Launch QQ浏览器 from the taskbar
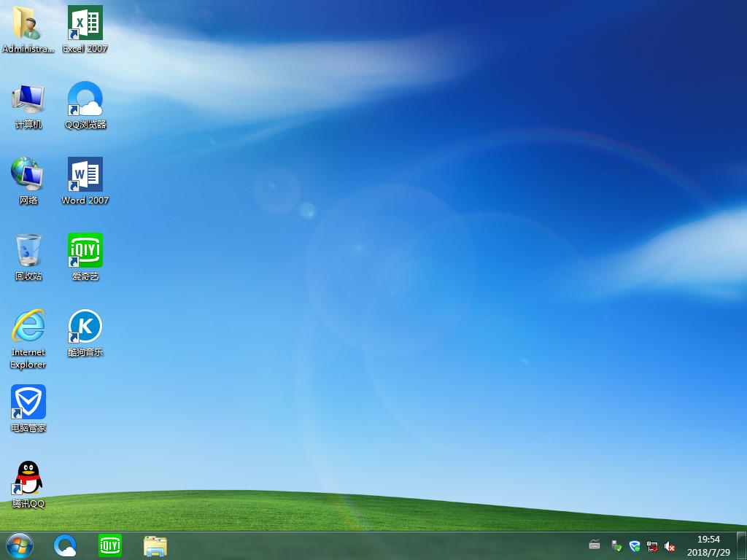This screenshot has height=560, width=747. (x=66, y=545)
